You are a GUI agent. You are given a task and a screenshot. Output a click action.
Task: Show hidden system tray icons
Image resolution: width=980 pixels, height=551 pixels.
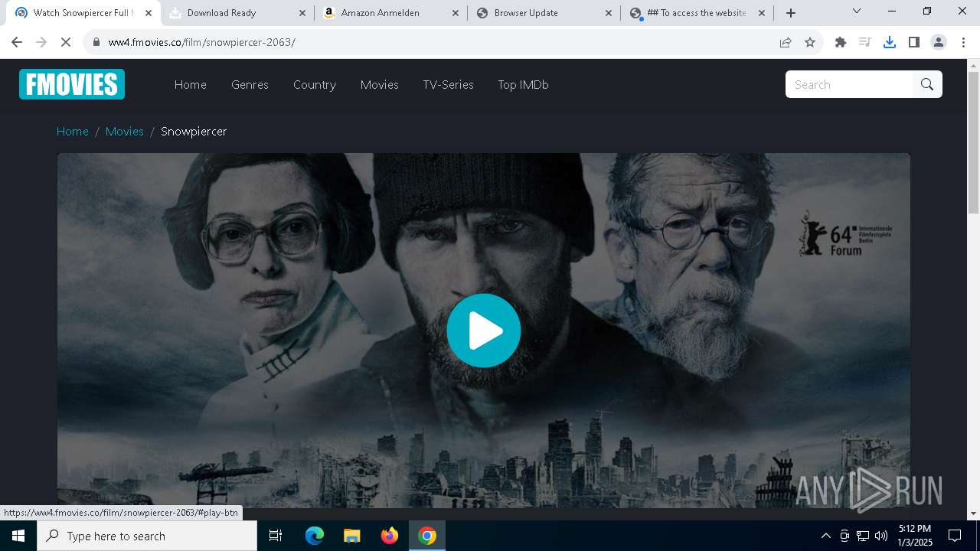(825, 536)
